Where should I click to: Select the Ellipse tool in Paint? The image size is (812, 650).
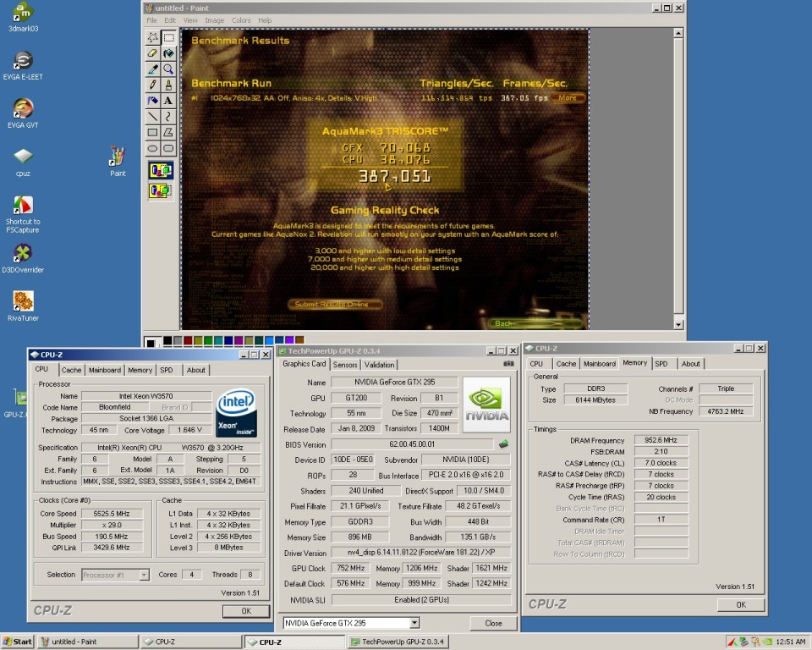coord(153,148)
